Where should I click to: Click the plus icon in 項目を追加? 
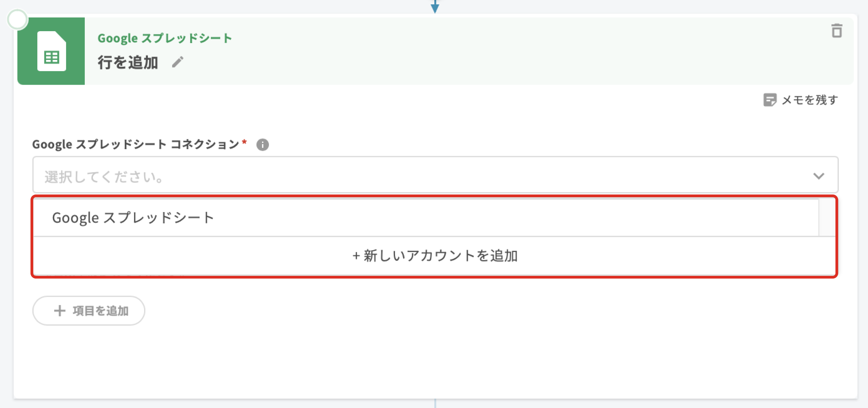[x=60, y=310]
